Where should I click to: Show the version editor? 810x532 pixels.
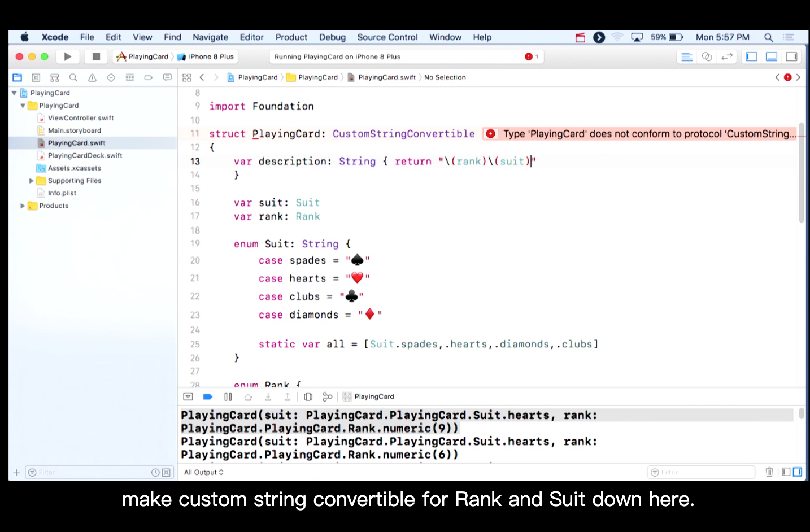point(727,56)
